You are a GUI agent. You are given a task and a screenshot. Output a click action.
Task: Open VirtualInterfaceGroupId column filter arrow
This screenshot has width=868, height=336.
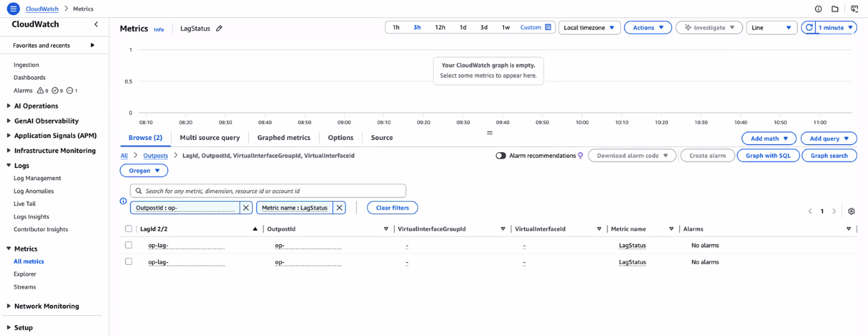pyautogui.click(x=503, y=229)
